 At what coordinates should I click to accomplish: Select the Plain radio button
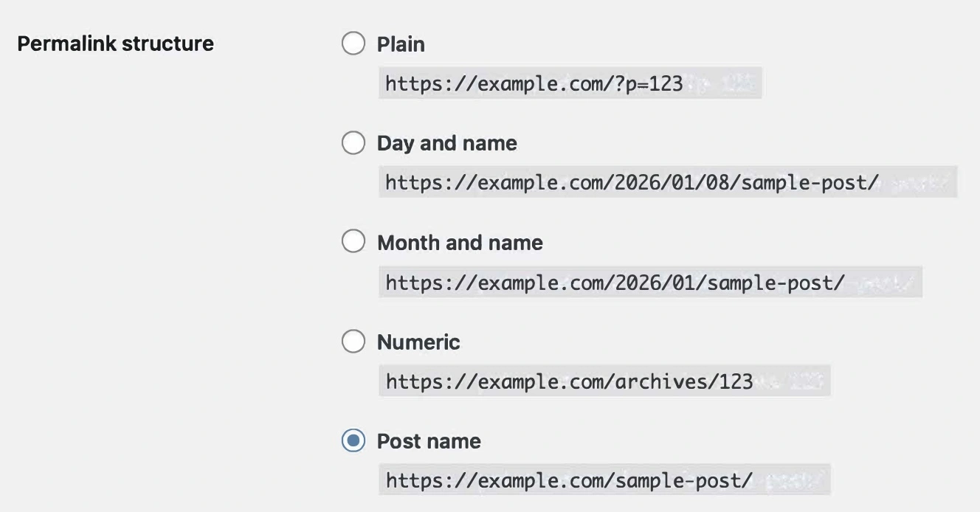tap(353, 44)
